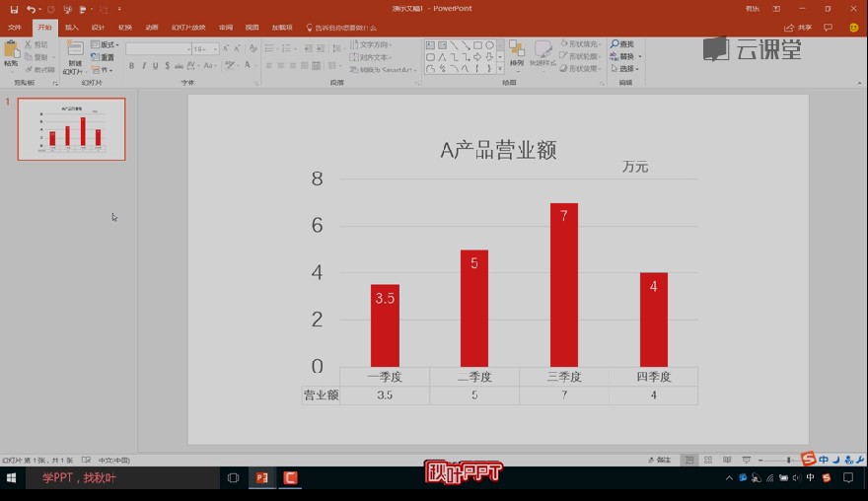Open Shape Fill (形状填充) options
This screenshot has width=868, height=501.
(x=580, y=43)
